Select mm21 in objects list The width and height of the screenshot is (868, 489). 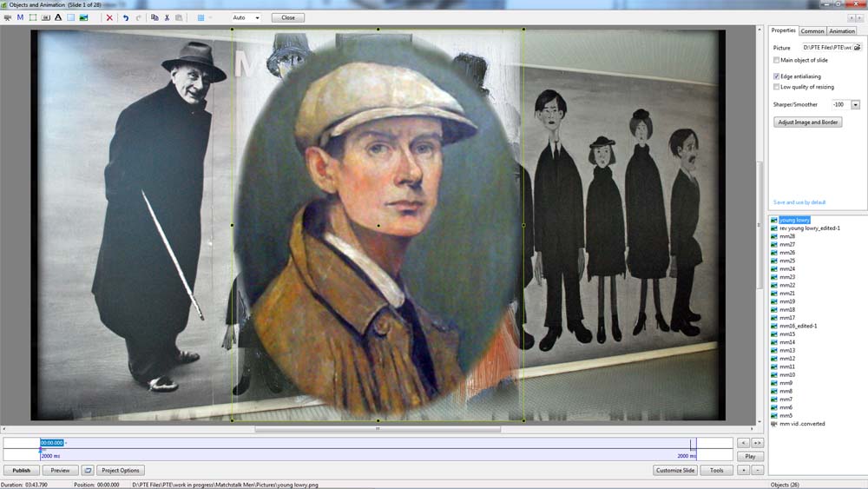(786, 294)
